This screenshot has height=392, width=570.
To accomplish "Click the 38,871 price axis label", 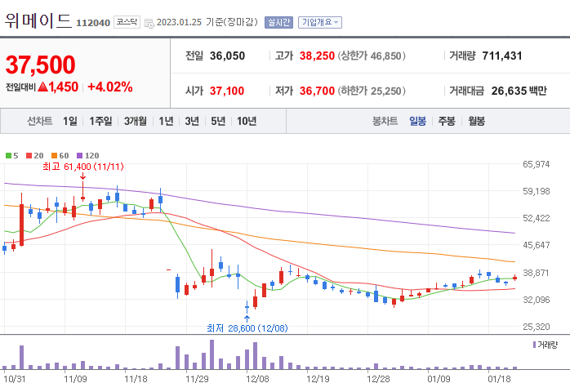I will coord(537,273).
